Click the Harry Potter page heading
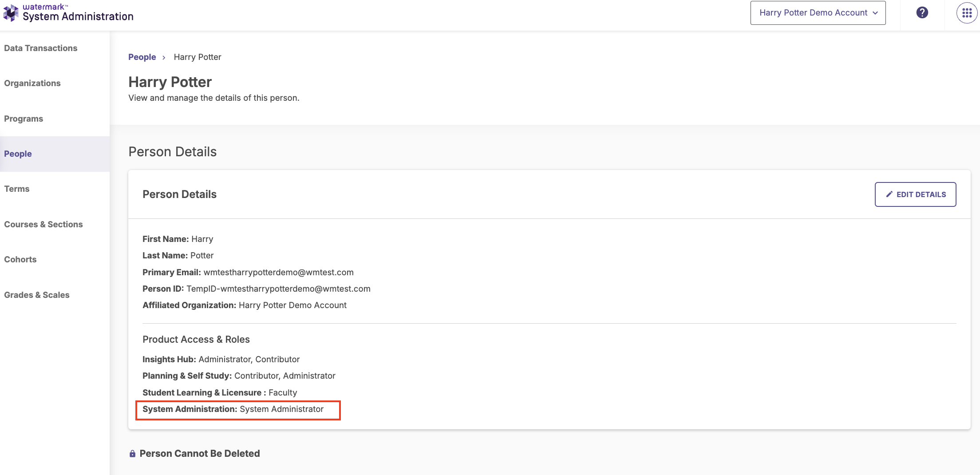980x475 pixels. tap(170, 82)
